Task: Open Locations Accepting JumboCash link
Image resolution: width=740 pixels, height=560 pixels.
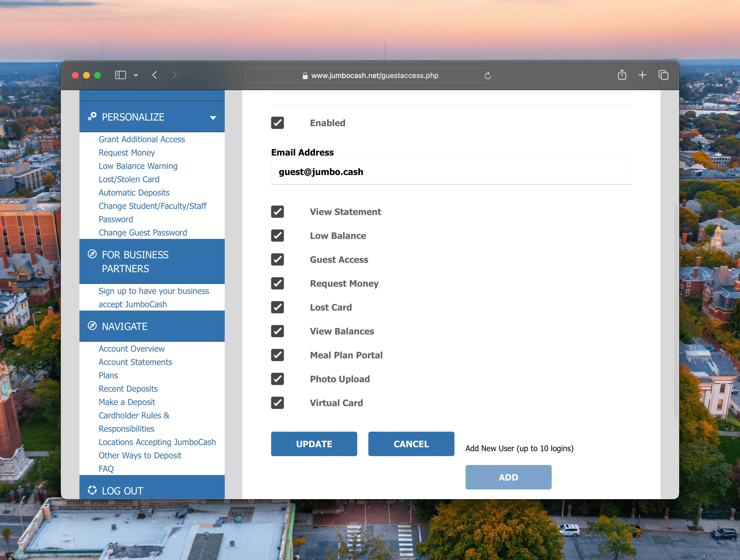Action: click(x=157, y=442)
